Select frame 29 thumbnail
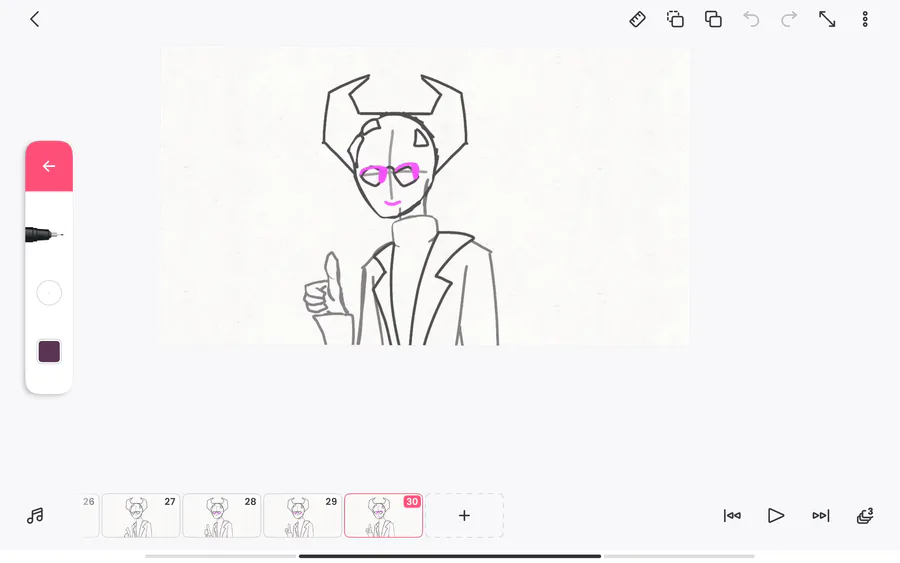This screenshot has width=900, height=563. coord(302,515)
